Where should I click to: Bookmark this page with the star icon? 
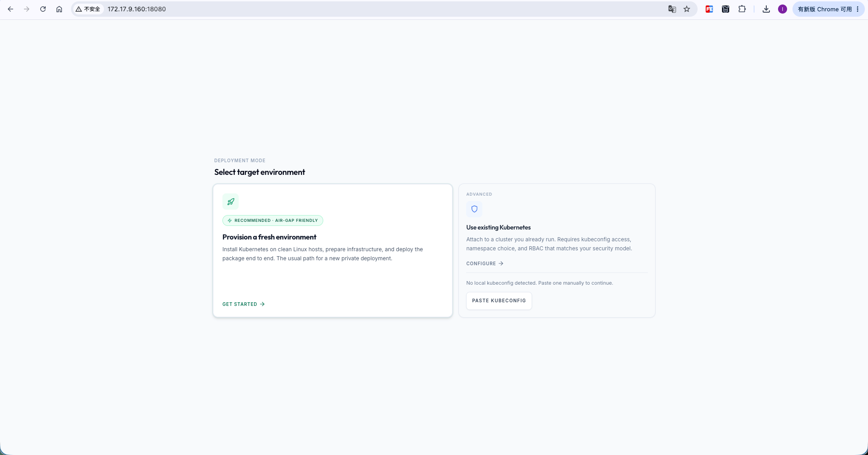point(687,9)
